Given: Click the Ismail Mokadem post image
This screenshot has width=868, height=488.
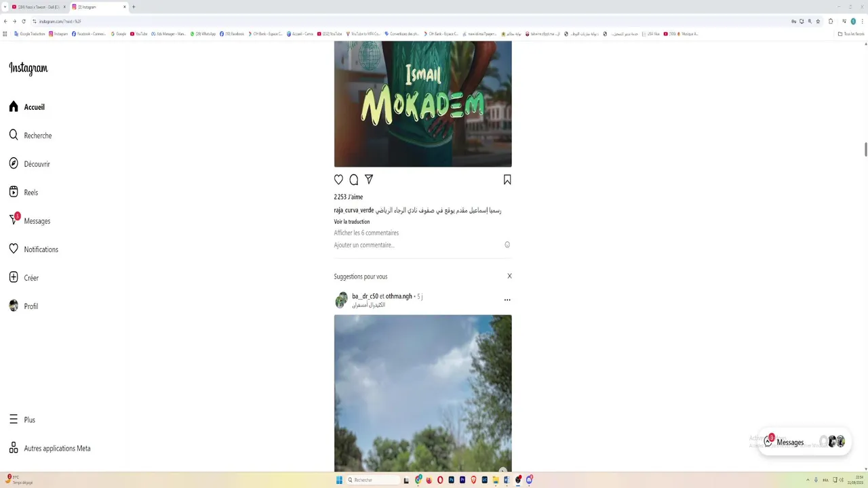Looking at the screenshot, I should tap(422, 104).
